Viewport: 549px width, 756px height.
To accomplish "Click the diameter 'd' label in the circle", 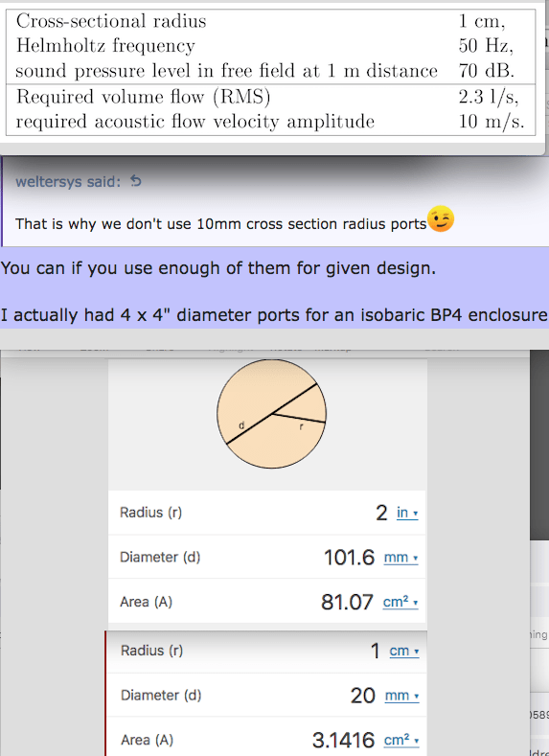I will [x=242, y=425].
